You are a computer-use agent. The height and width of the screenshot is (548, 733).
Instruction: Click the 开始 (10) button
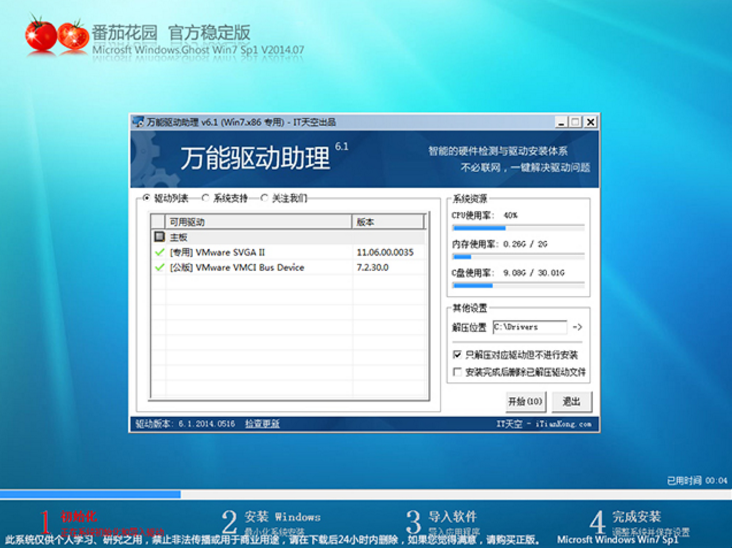(x=525, y=401)
